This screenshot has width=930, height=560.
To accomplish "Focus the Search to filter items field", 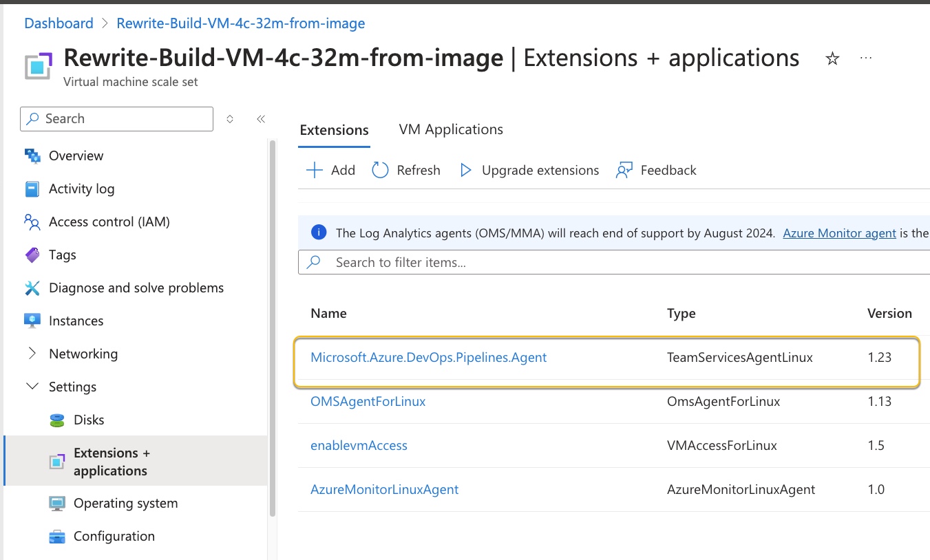I will [614, 262].
